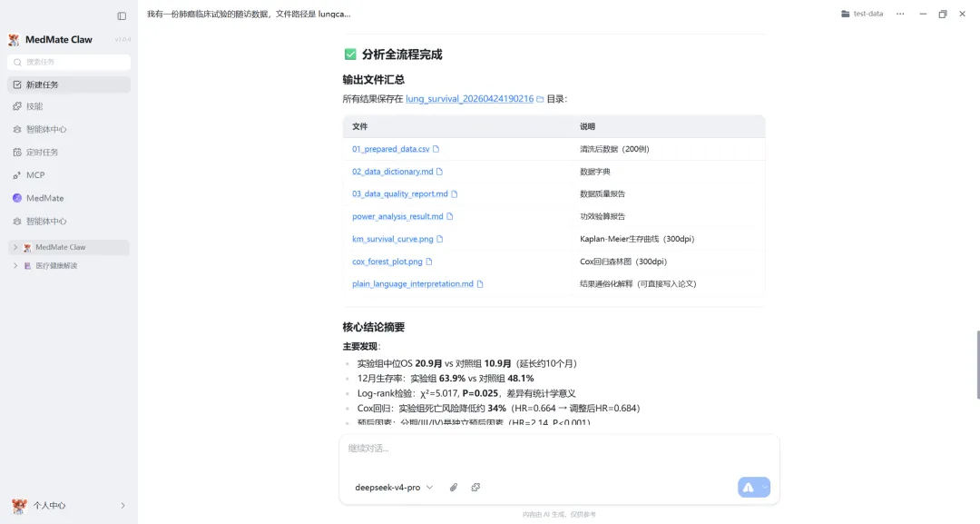Click the skills puzzle icon in composer
Viewport: 980px width, 524px height.
pos(475,487)
